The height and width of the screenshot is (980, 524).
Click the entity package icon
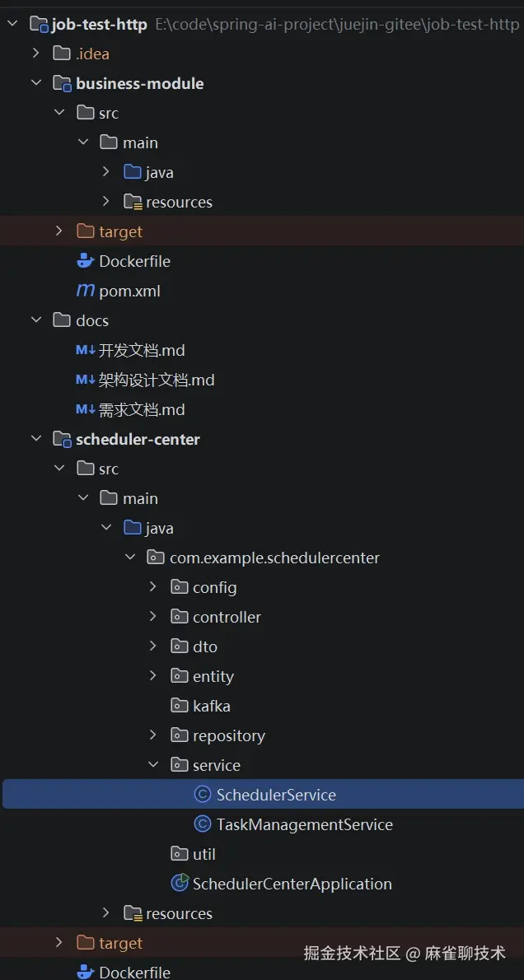(x=179, y=675)
